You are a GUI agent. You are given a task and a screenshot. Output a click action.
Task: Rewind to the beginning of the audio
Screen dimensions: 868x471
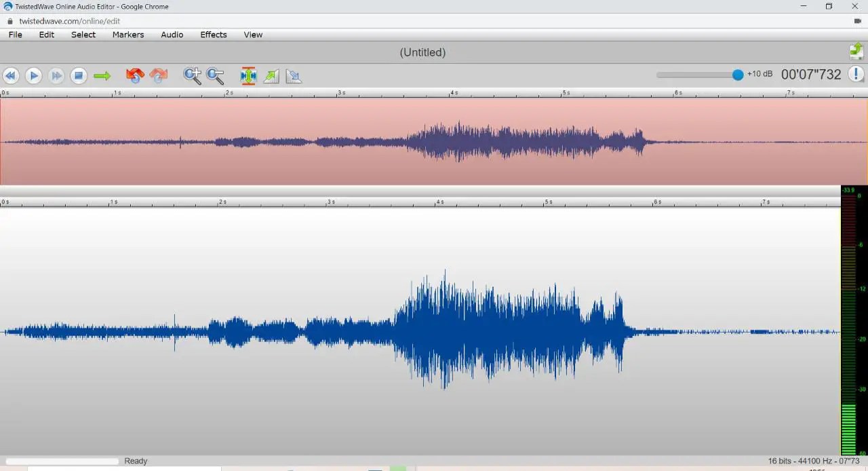pyautogui.click(x=11, y=75)
